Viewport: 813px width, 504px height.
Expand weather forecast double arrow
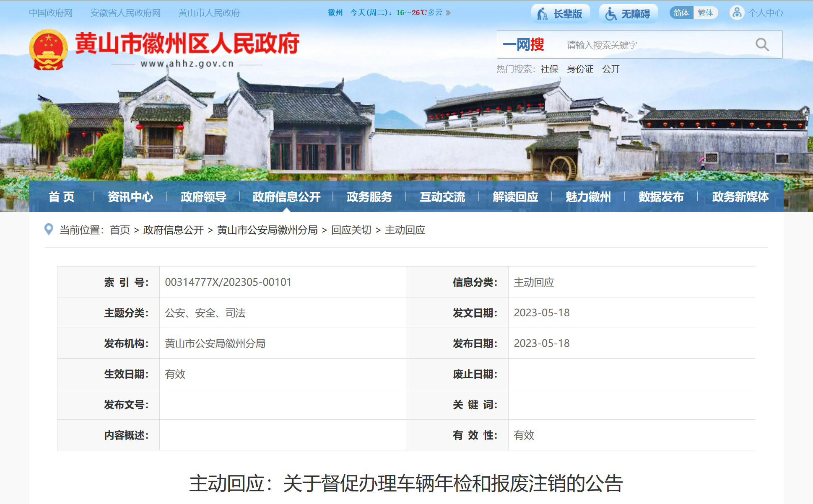tap(448, 13)
